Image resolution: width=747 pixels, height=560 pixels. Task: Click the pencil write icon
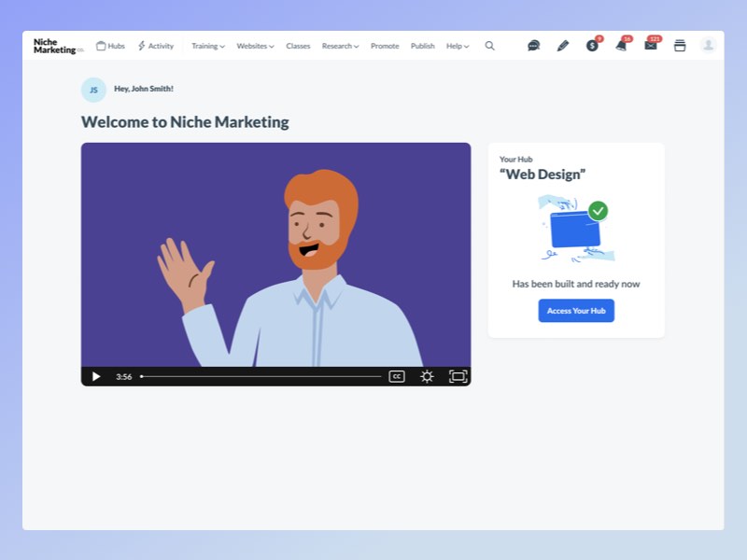(563, 46)
